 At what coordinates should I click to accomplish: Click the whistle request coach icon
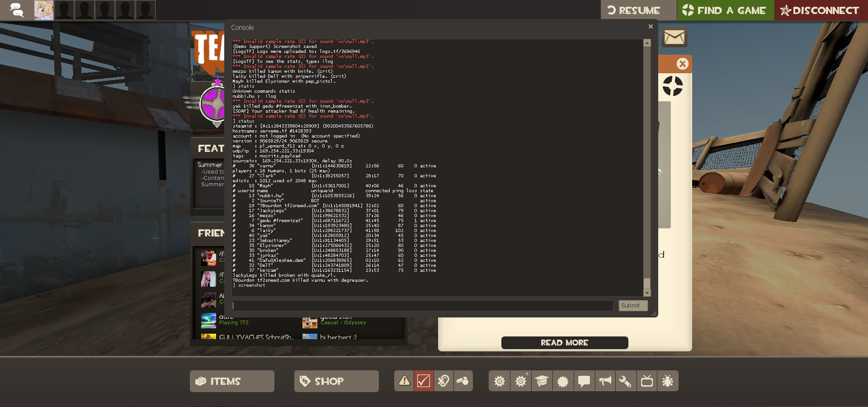pyautogui.click(x=463, y=381)
